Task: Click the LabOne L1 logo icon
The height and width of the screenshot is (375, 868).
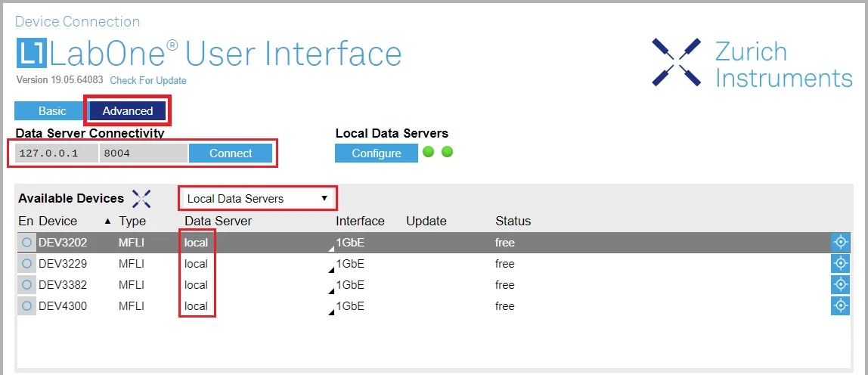Action: click(32, 54)
